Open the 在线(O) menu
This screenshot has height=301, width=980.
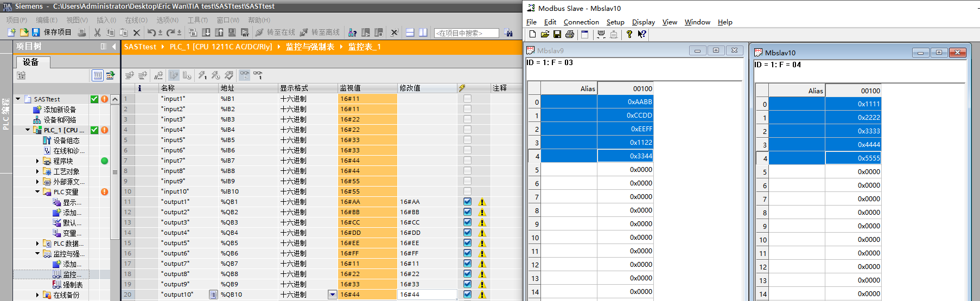pyautogui.click(x=136, y=20)
